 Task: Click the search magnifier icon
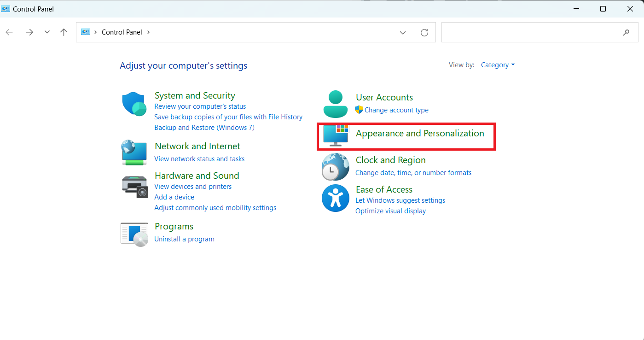pyautogui.click(x=626, y=32)
